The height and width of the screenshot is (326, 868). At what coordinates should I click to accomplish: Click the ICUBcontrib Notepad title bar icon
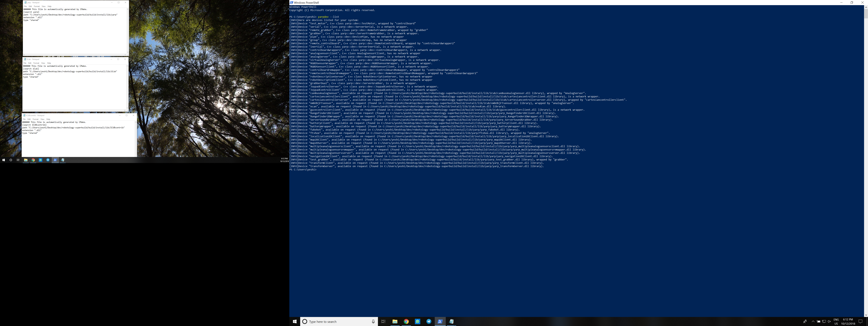24,115
